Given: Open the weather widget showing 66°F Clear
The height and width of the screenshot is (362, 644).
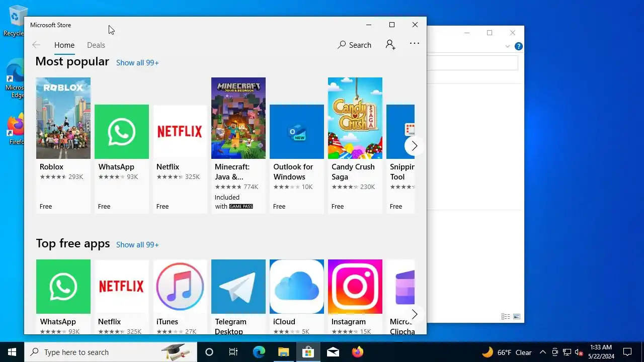Looking at the screenshot, I should 507,352.
